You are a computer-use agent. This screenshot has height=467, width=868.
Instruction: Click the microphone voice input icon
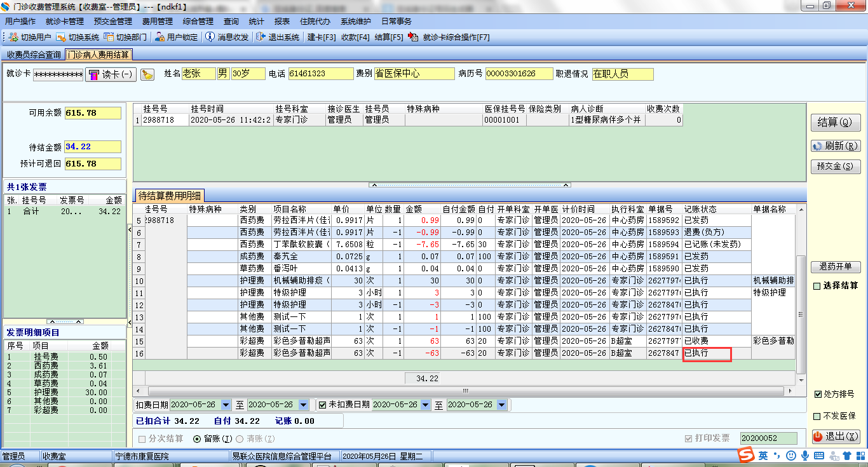[x=804, y=456]
